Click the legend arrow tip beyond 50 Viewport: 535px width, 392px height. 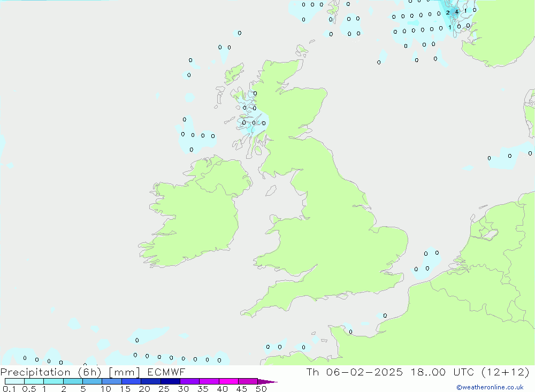point(267,382)
